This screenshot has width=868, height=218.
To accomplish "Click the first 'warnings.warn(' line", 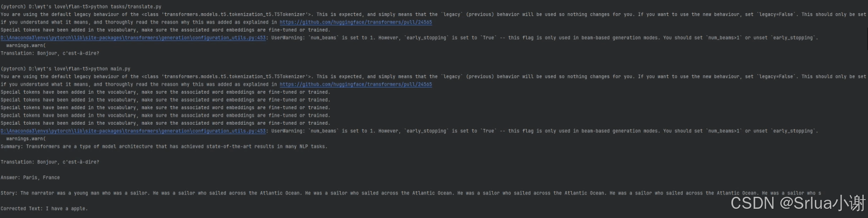I will (x=26, y=46).
